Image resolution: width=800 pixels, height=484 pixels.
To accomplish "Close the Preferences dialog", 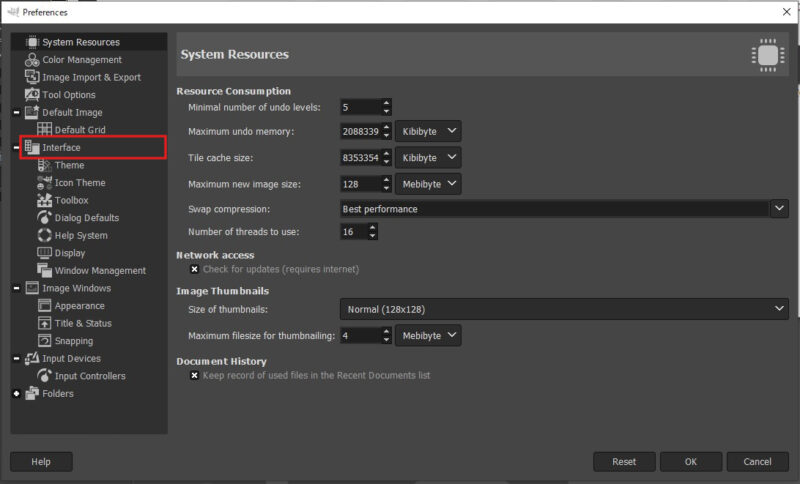I will 786,12.
